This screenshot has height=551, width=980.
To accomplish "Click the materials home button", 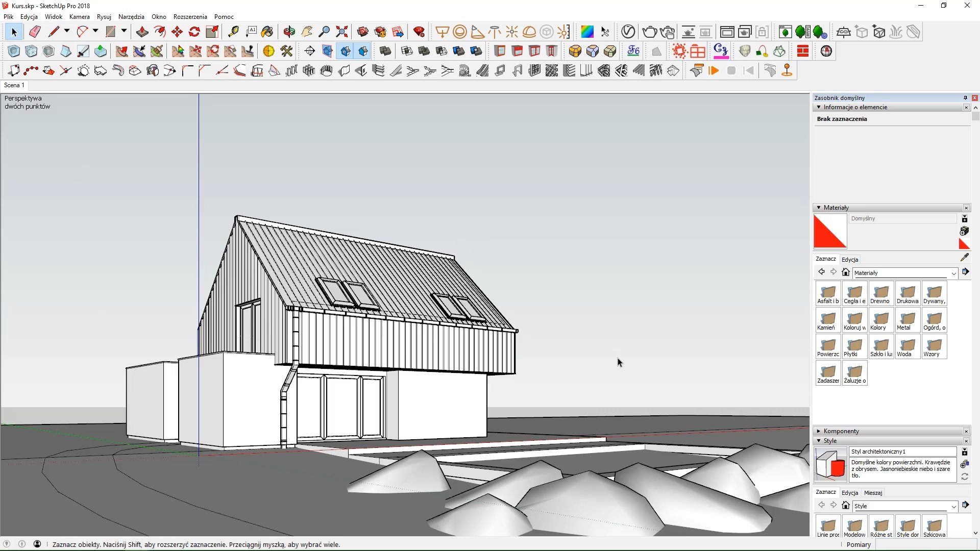I will (x=846, y=272).
